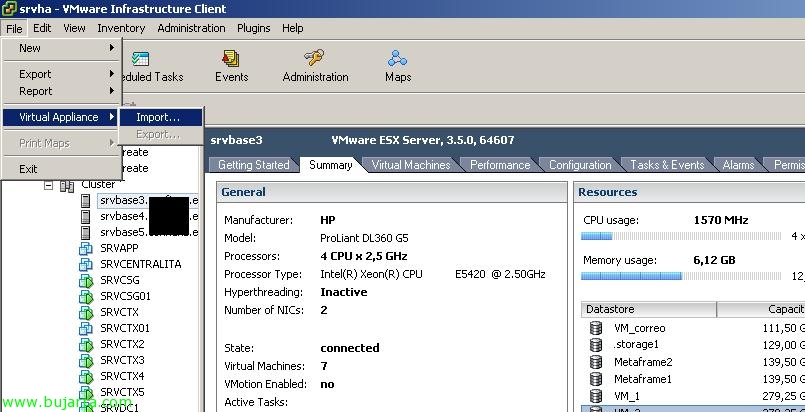The height and width of the screenshot is (412, 805).
Task: Click the .storage1 datastore icon
Action: 596,345
